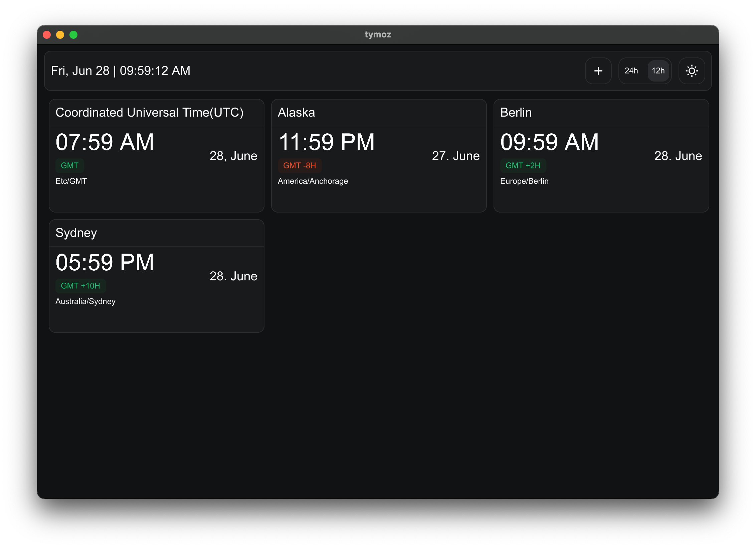756x548 pixels.
Task: Click the green GMT badge on UTC card
Action: (x=69, y=165)
